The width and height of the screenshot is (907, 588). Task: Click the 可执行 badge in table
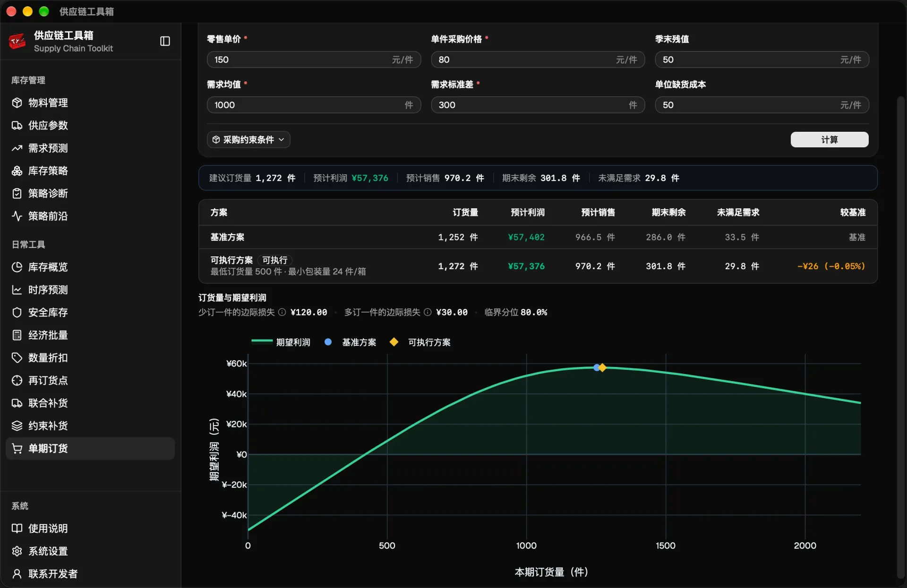click(x=274, y=260)
